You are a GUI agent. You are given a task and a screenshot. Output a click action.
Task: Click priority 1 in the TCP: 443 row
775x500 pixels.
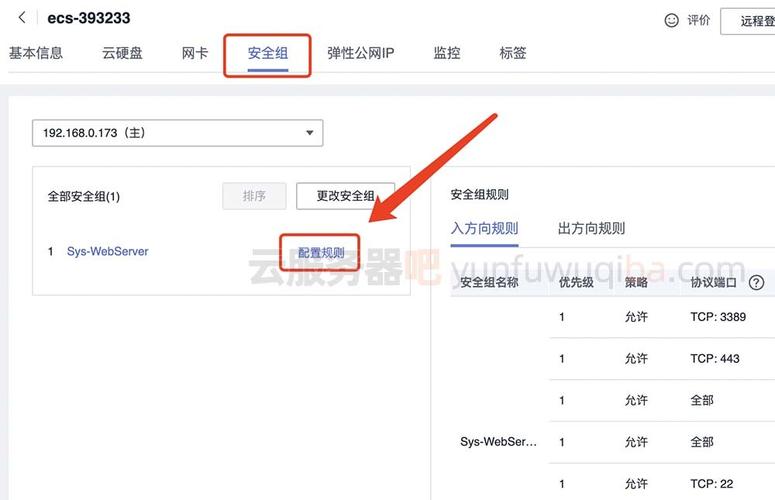click(562, 359)
